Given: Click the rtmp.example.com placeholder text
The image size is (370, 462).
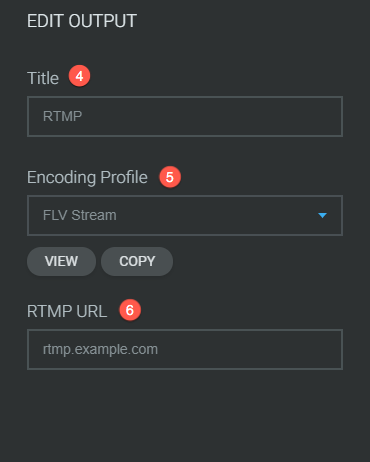Looking at the screenshot, I should [100, 350].
